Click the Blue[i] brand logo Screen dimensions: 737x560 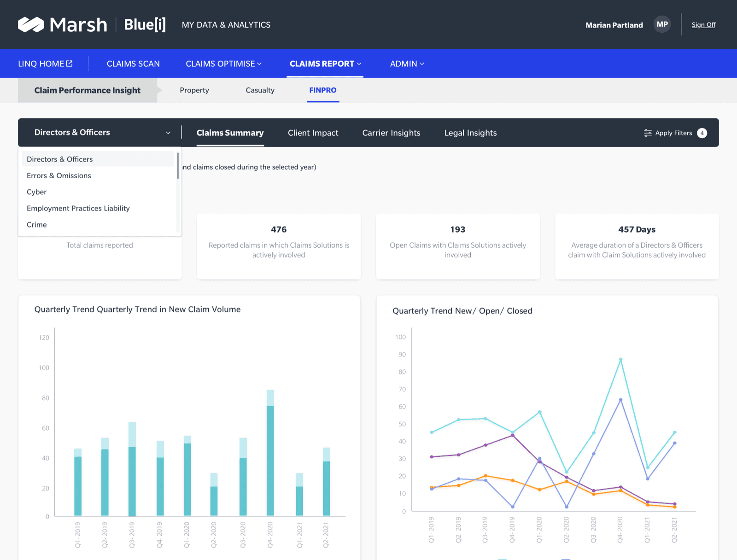point(145,24)
